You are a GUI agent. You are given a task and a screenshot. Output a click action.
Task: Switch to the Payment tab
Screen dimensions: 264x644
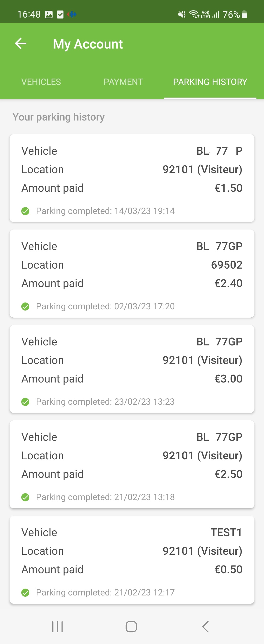point(123,82)
